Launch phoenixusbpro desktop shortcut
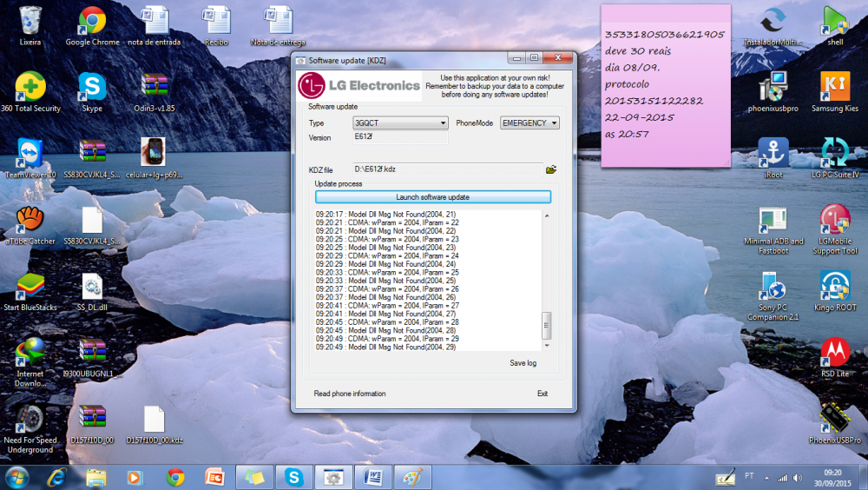The width and height of the screenshot is (868, 490). coord(773,93)
